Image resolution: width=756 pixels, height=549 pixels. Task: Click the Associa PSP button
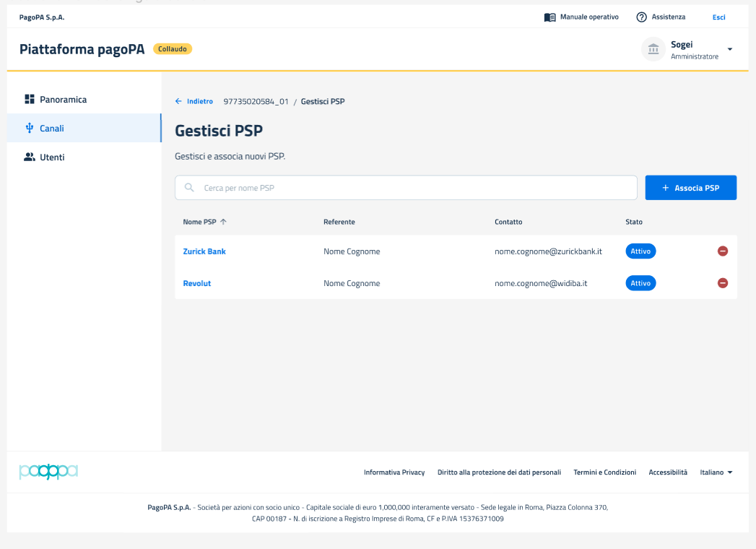(x=690, y=188)
